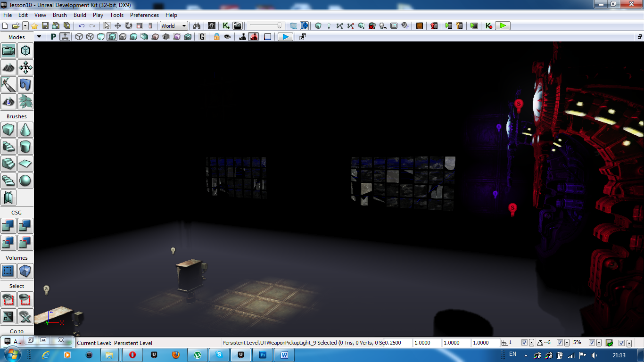This screenshot has width=644, height=362.
Task: Save the current level
Action: click(45, 26)
